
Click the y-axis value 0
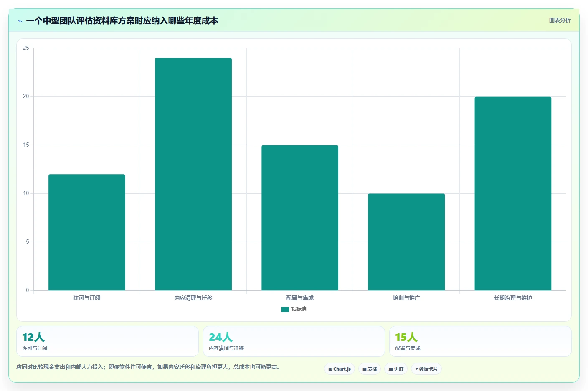28,290
